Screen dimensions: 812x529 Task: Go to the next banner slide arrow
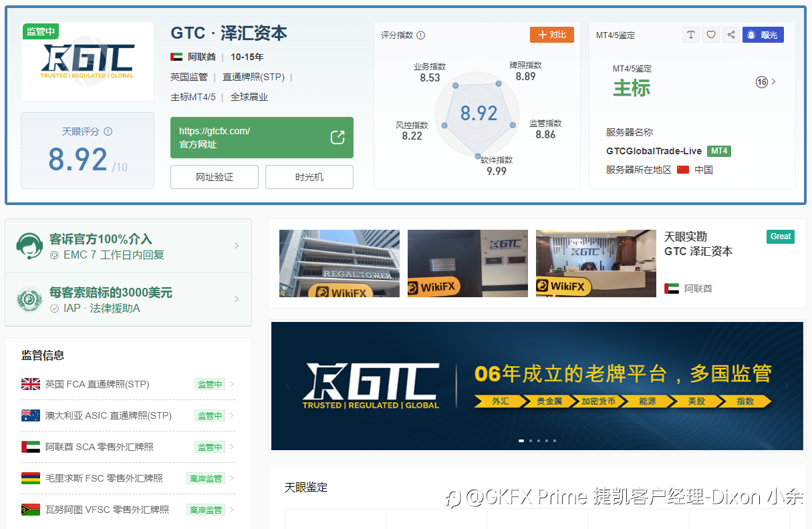click(787, 385)
